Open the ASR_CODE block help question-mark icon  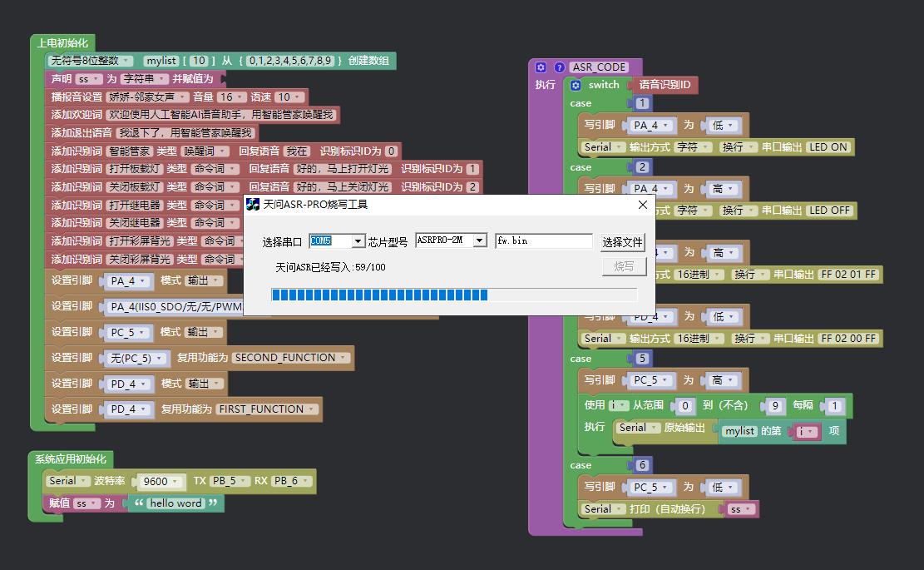559,67
